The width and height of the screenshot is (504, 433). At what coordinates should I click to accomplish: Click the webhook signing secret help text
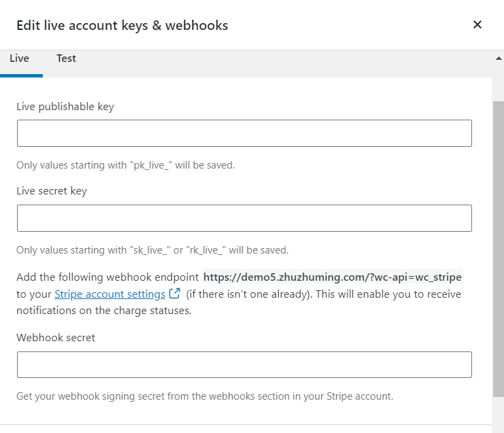(205, 396)
